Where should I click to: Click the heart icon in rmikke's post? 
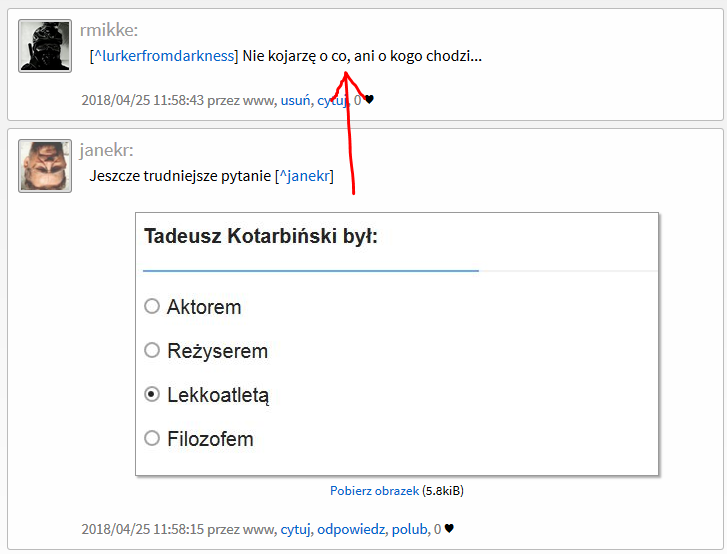click(369, 100)
